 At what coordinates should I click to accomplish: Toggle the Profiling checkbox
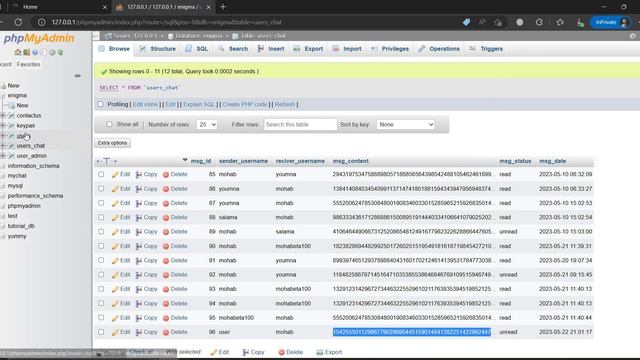100,104
